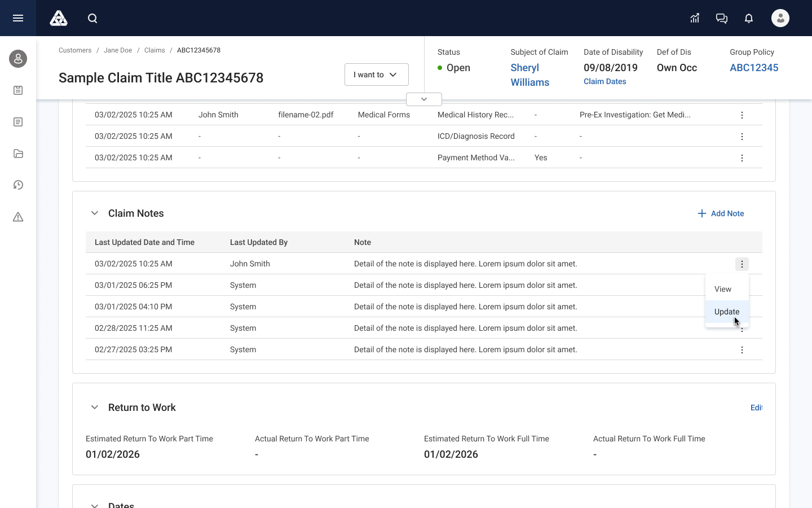Choose View from the note menu
812x508 pixels.
pos(727,289)
